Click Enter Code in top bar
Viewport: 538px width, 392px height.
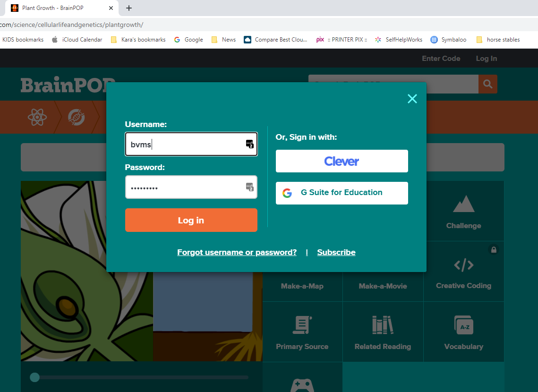pyautogui.click(x=441, y=59)
